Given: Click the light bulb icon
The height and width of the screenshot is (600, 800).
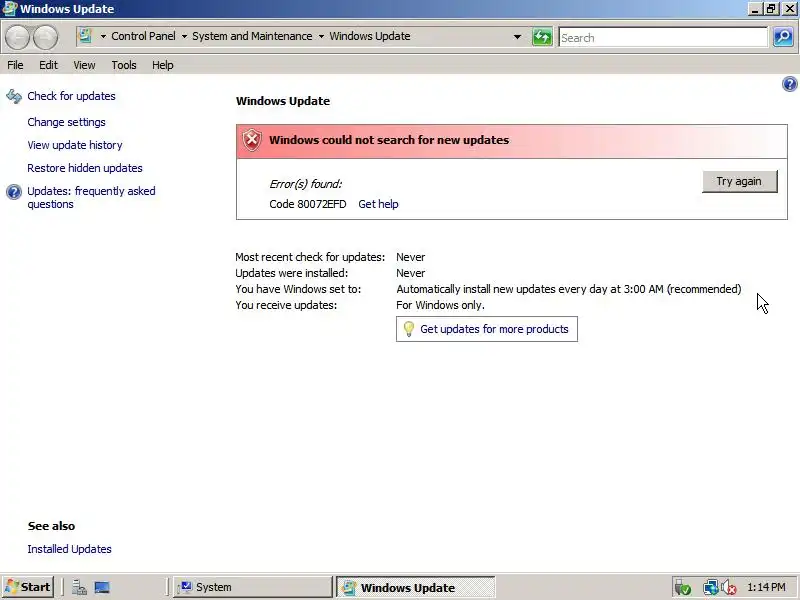Looking at the screenshot, I should coord(408,329).
